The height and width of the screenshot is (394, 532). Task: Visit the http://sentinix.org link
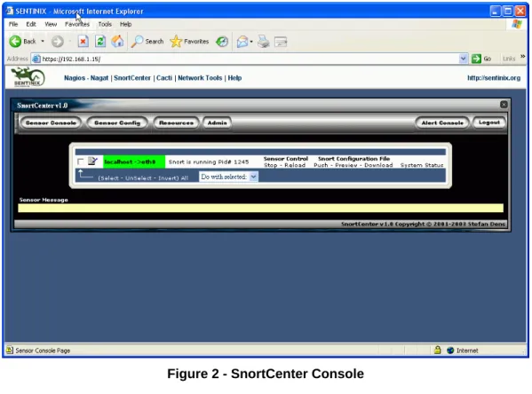pyautogui.click(x=494, y=78)
